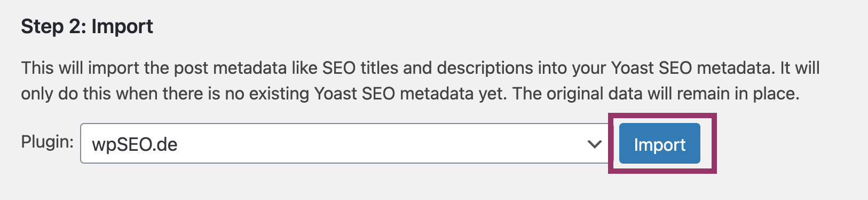Click the sentence "The original data will remain in place"
This screenshot has width=868, height=200.
coord(656,94)
